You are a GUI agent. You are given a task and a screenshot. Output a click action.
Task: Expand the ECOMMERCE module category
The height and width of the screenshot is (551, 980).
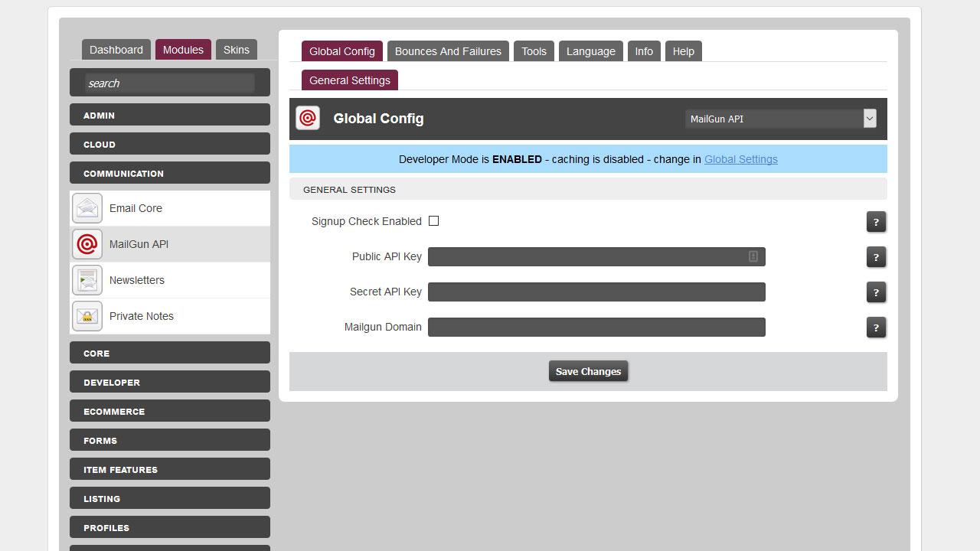(169, 411)
